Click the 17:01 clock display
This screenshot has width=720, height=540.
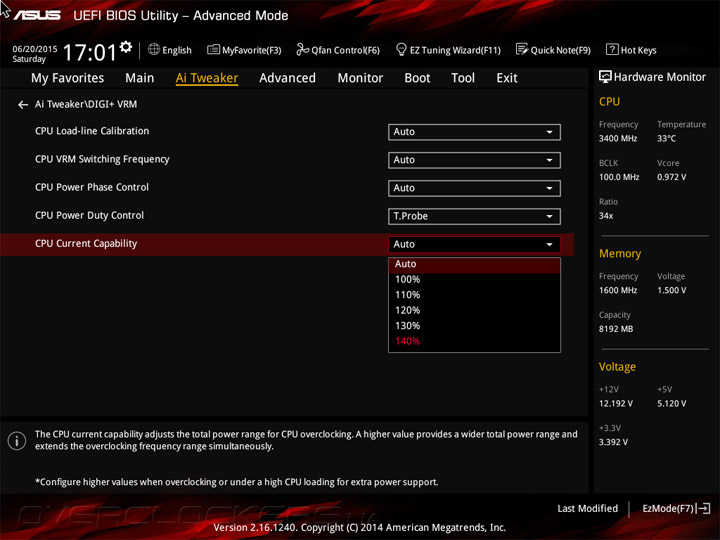89,52
